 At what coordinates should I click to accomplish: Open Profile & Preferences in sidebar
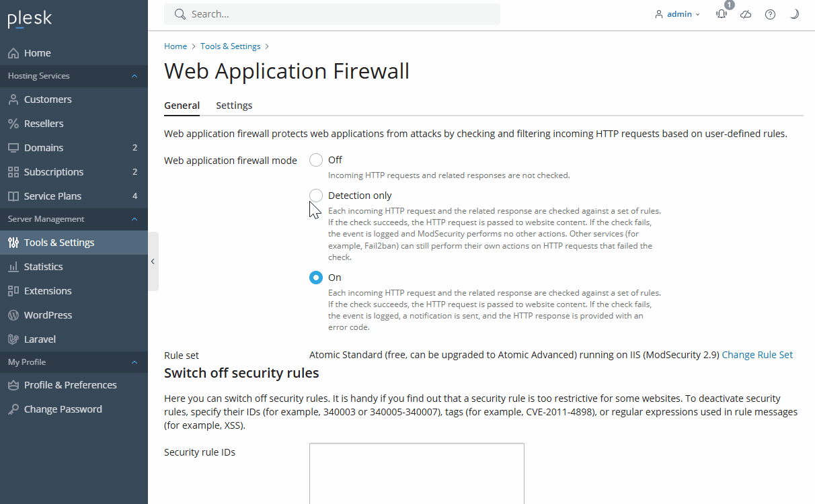pos(74,385)
